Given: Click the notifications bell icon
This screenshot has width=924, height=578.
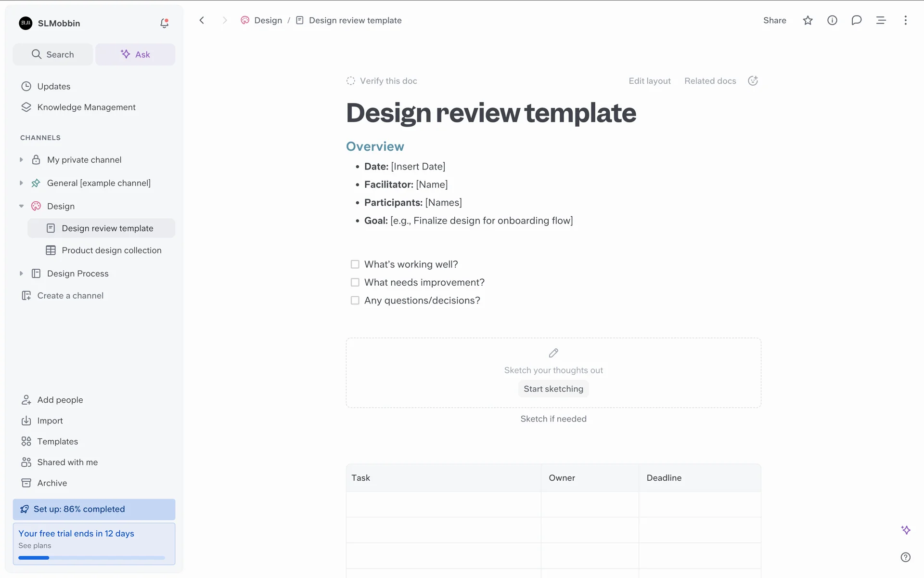Looking at the screenshot, I should [x=164, y=23].
